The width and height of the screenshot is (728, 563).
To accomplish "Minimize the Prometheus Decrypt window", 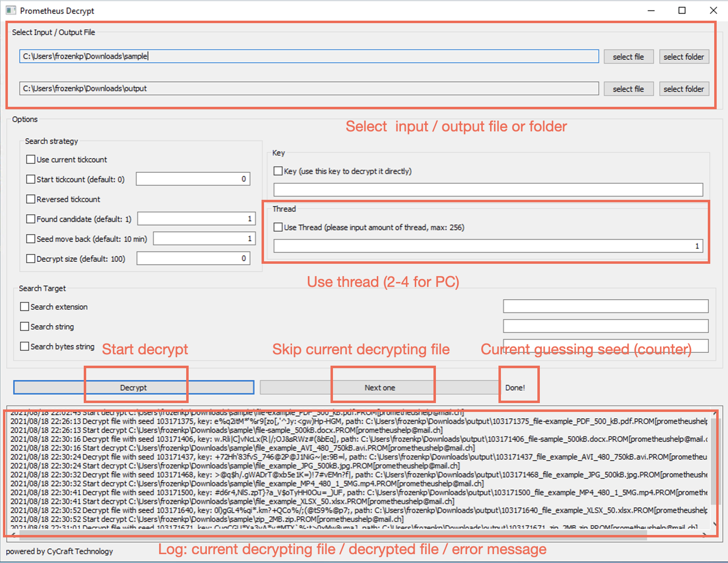I will (x=651, y=10).
